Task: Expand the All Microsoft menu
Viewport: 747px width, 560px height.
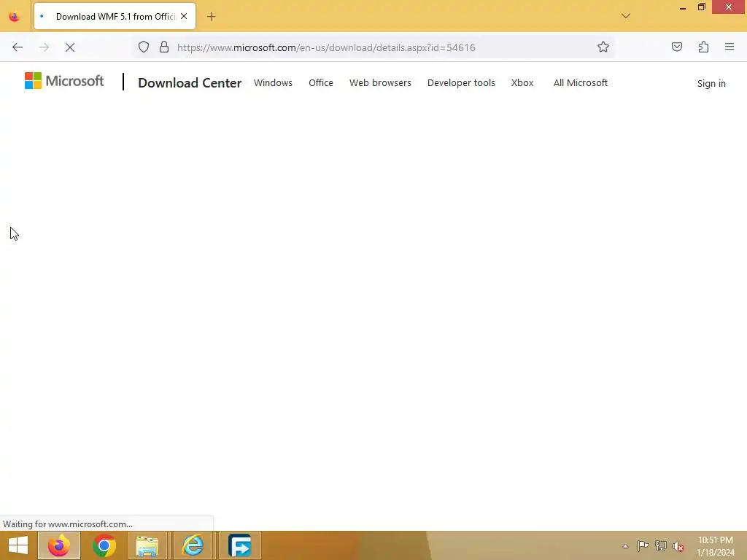Action: 580,83
